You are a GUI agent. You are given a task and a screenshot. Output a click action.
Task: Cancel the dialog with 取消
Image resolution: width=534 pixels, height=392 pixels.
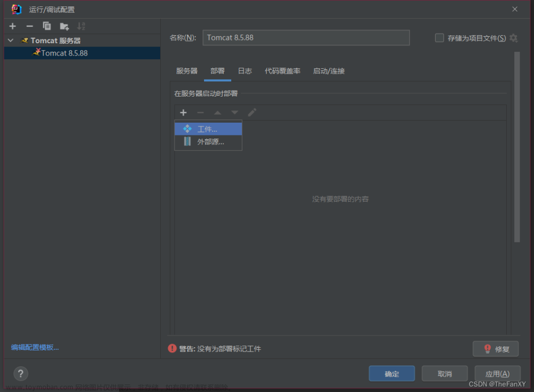pyautogui.click(x=444, y=374)
